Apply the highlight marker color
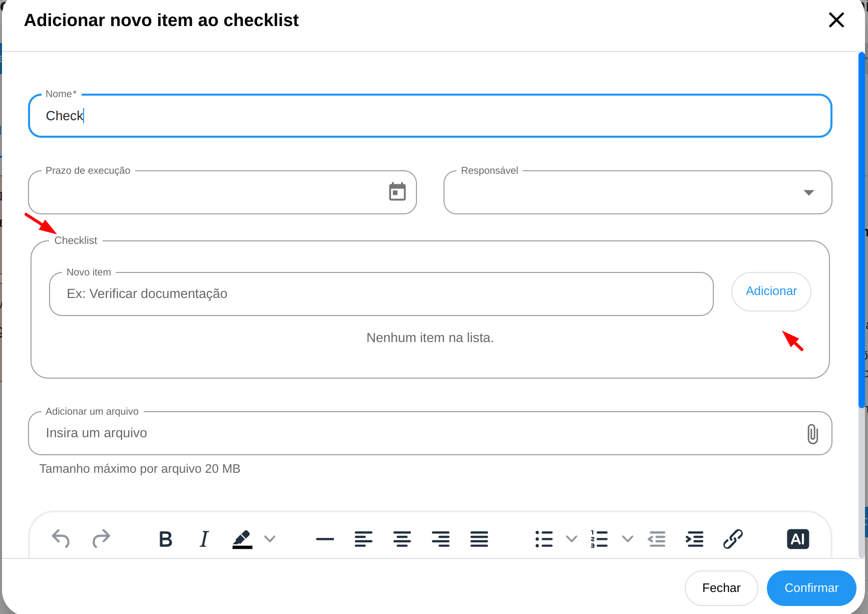The image size is (868, 614). pyautogui.click(x=242, y=539)
